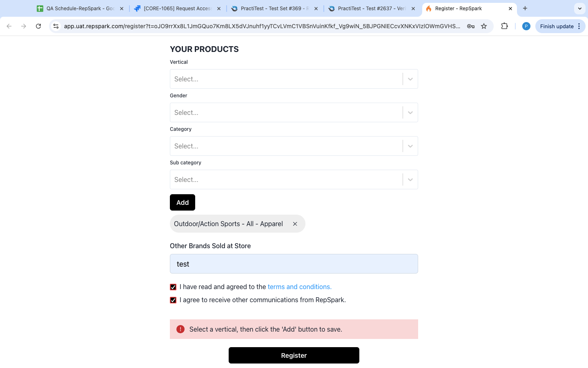
Task: Open the terms and conditions link
Action: (299, 287)
